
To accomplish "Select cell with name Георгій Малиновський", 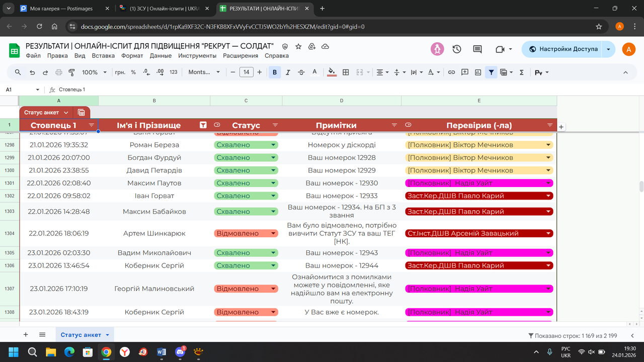I will pyautogui.click(x=154, y=289).
